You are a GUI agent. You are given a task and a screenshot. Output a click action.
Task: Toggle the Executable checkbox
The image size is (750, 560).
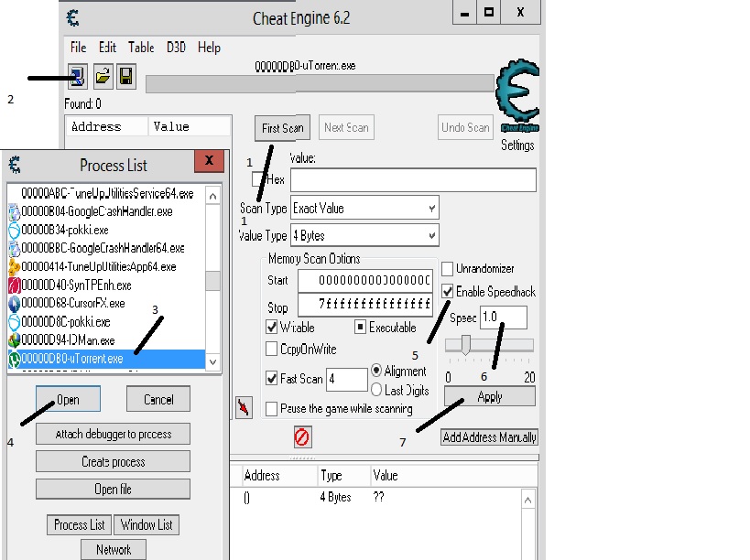click(360, 327)
